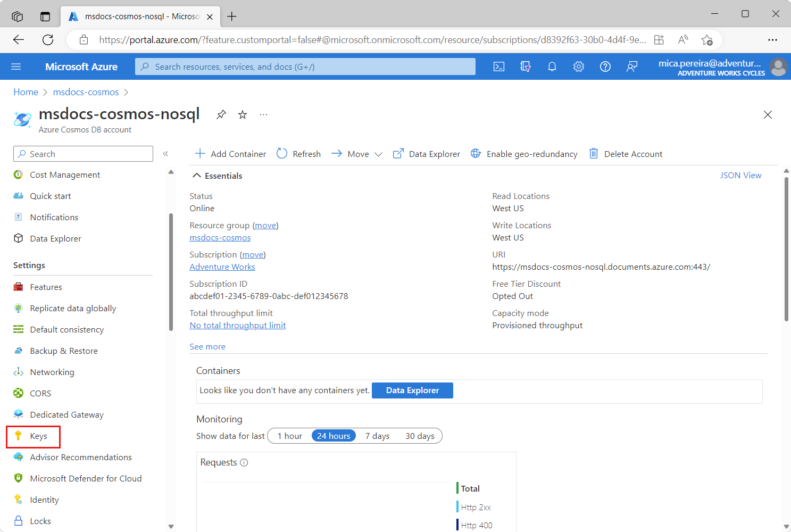Go to Home in the breadcrumb
The height and width of the screenshot is (532, 791).
click(x=26, y=92)
